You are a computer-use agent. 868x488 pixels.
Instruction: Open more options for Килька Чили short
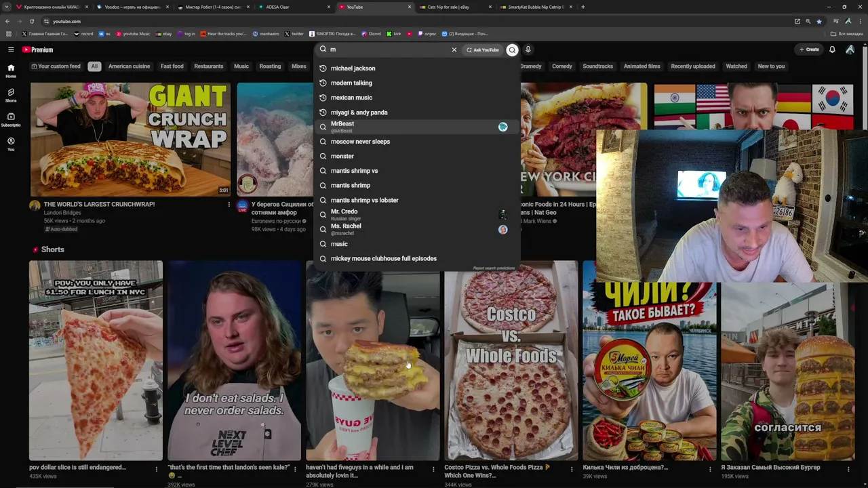click(x=710, y=469)
